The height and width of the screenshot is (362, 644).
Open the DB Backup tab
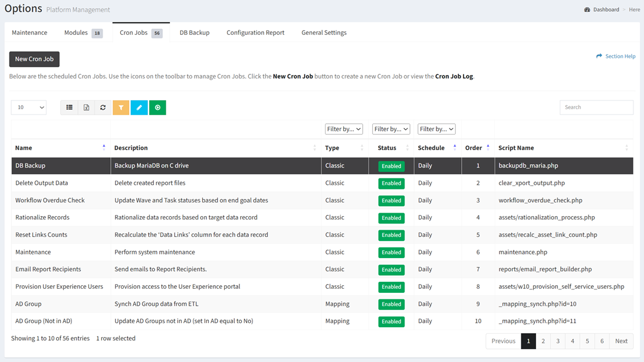point(195,33)
